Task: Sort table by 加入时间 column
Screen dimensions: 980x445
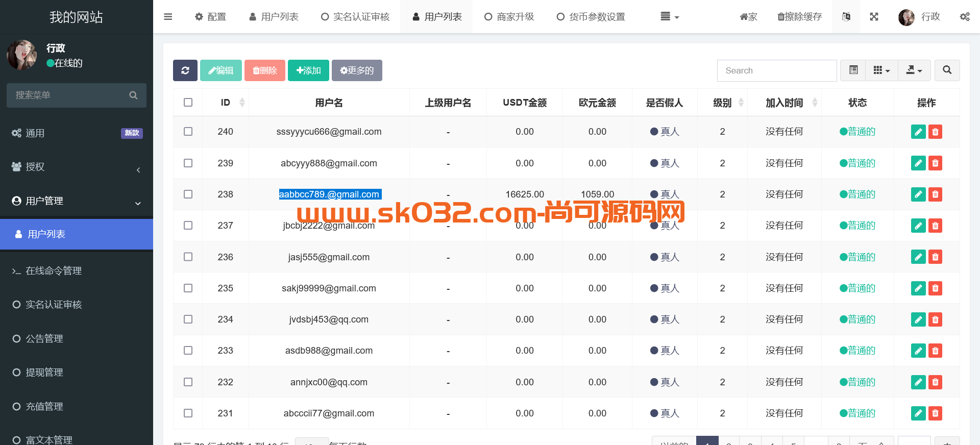Action: pos(785,103)
